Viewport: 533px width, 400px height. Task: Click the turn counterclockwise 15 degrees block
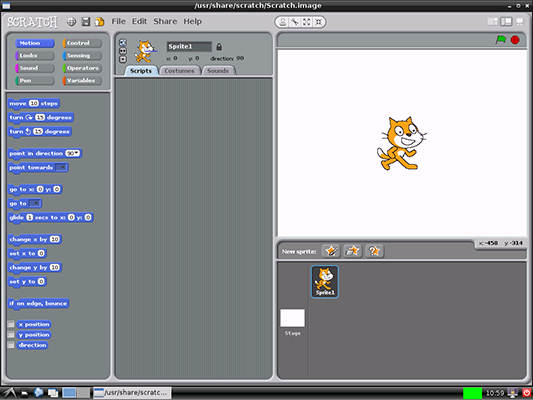[39, 132]
